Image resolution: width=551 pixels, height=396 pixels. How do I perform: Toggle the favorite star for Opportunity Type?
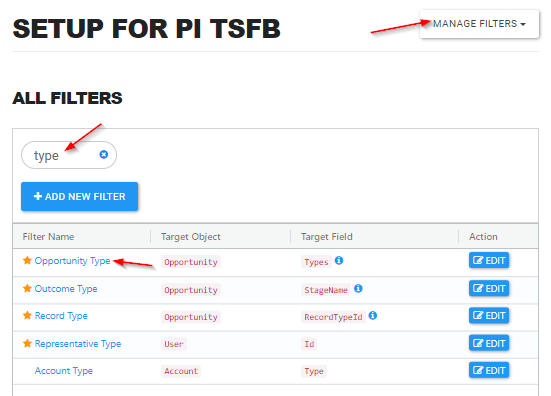[27, 260]
